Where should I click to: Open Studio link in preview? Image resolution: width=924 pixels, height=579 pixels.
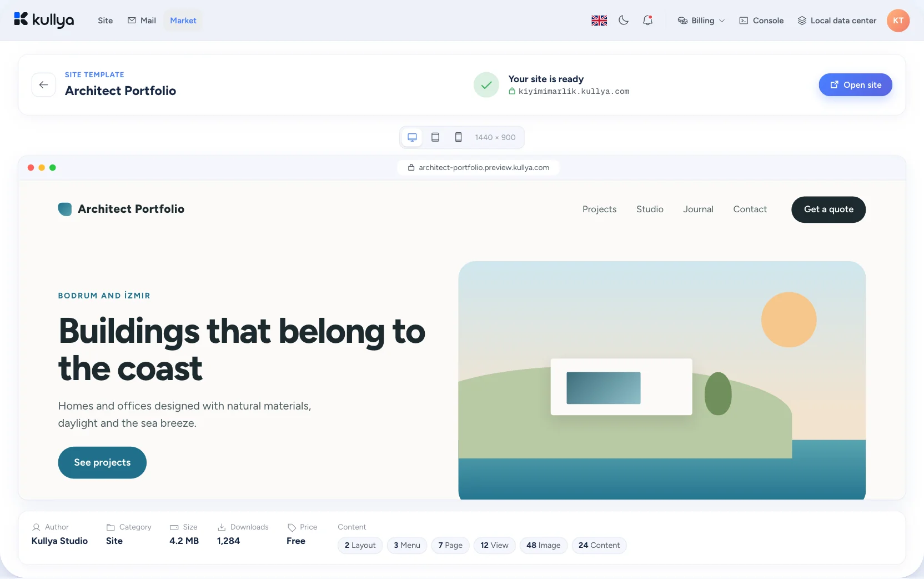click(x=650, y=209)
